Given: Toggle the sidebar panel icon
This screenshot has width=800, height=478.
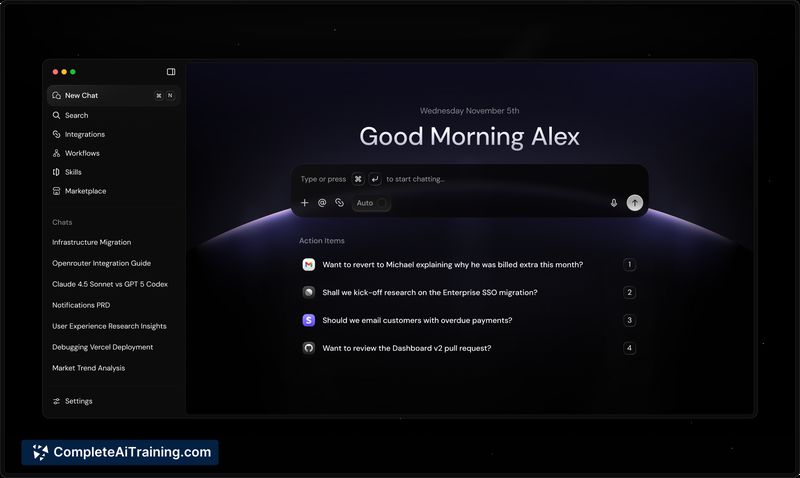Looking at the screenshot, I should (x=171, y=72).
